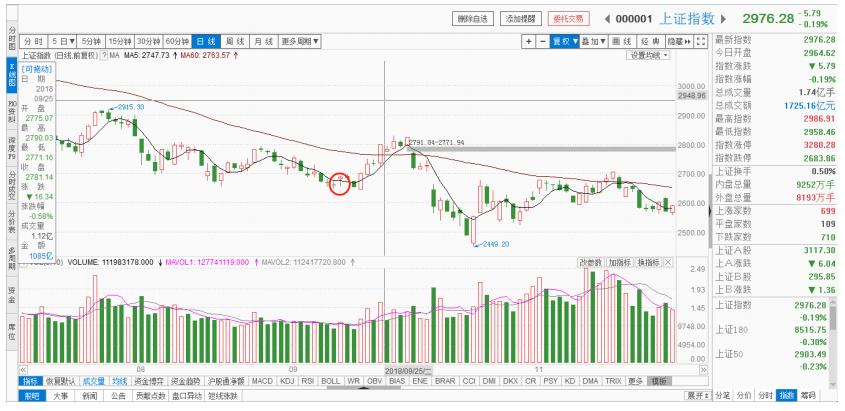The height and width of the screenshot is (411, 845).
Task: Click 换指标 change indicator button
Action: tap(649, 262)
